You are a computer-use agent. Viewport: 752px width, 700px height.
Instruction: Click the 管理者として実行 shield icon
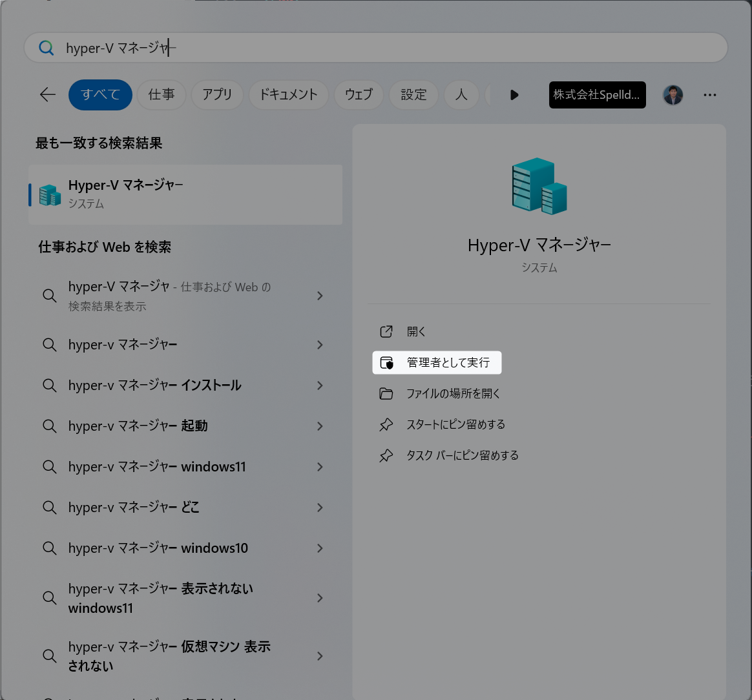click(386, 363)
